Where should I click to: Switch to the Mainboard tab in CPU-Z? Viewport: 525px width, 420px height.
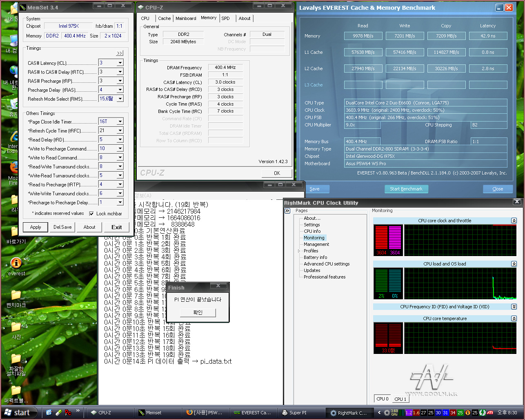tap(186, 18)
